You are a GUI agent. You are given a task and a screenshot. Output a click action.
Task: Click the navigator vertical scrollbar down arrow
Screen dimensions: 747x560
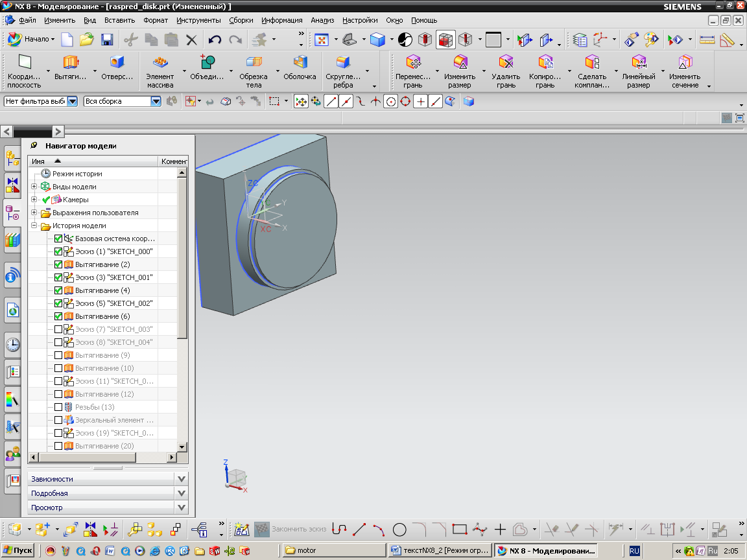(x=182, y=447)
